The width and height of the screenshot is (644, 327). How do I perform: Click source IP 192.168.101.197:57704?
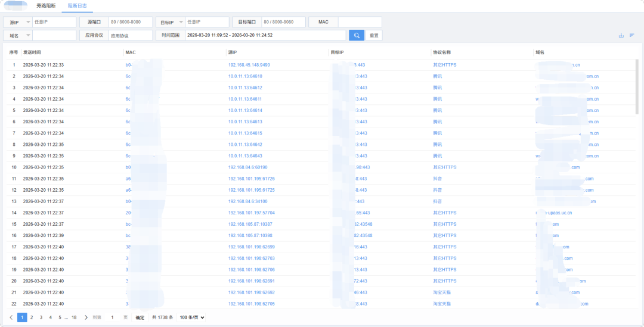[x=252, y=213]
